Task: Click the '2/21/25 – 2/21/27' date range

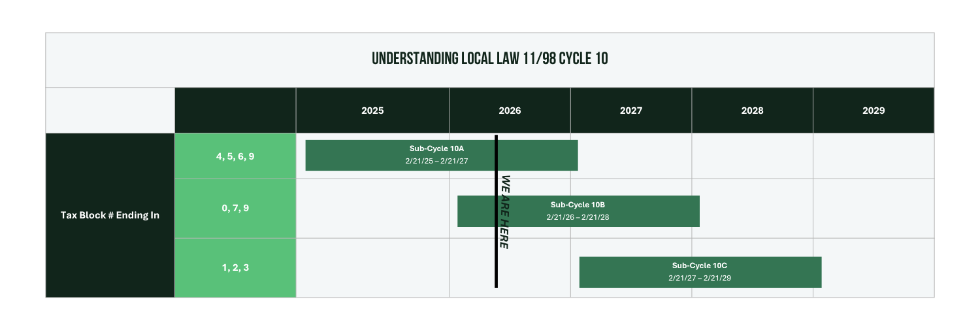Action: click(x=436, y=161)
